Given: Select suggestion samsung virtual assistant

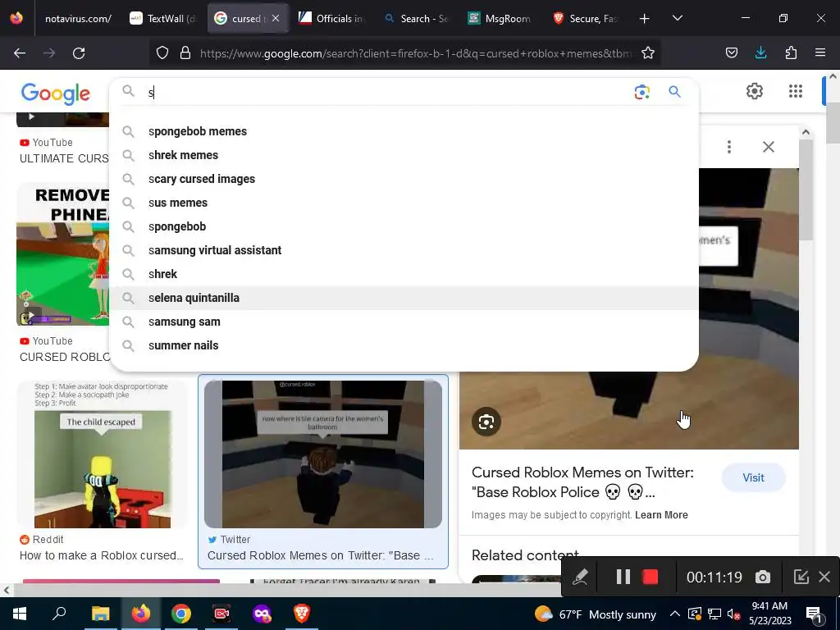Looking at the screenshot, I should 404,250.
